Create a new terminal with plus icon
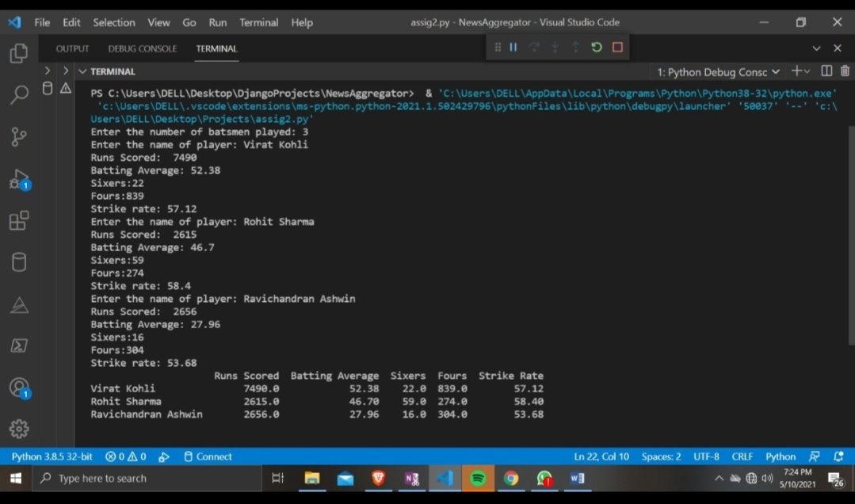855x504 pixels. pos(796,71)
